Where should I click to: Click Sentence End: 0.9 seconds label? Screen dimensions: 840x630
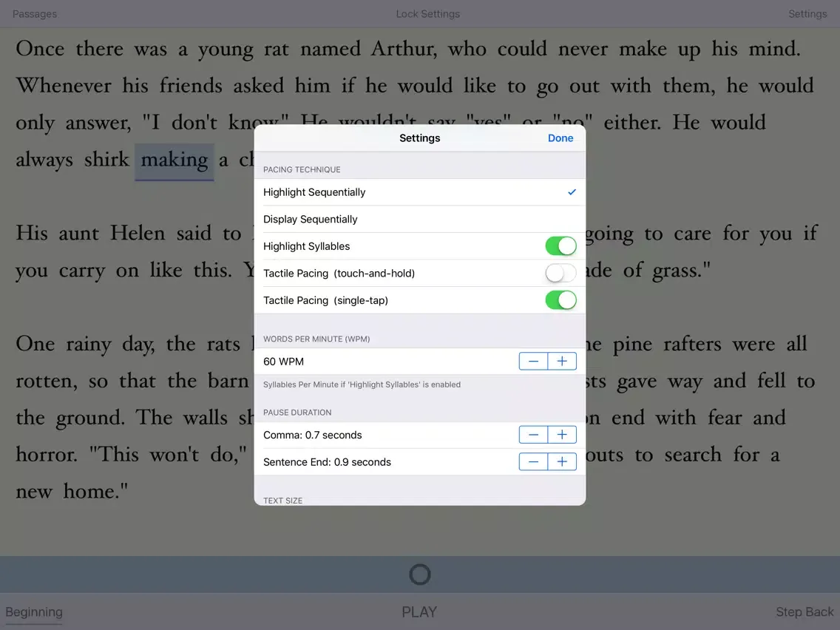327,462
